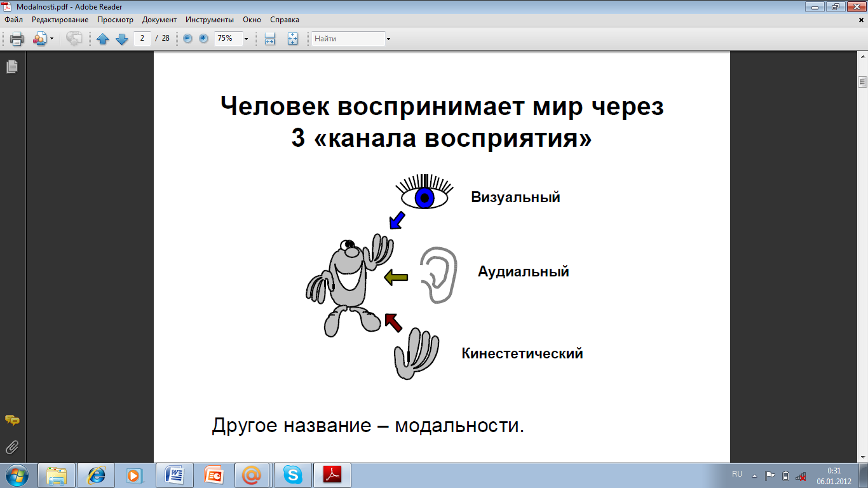868x488 pixels.
Task: Open the Инструменты menu
Action: click(211, 20)
